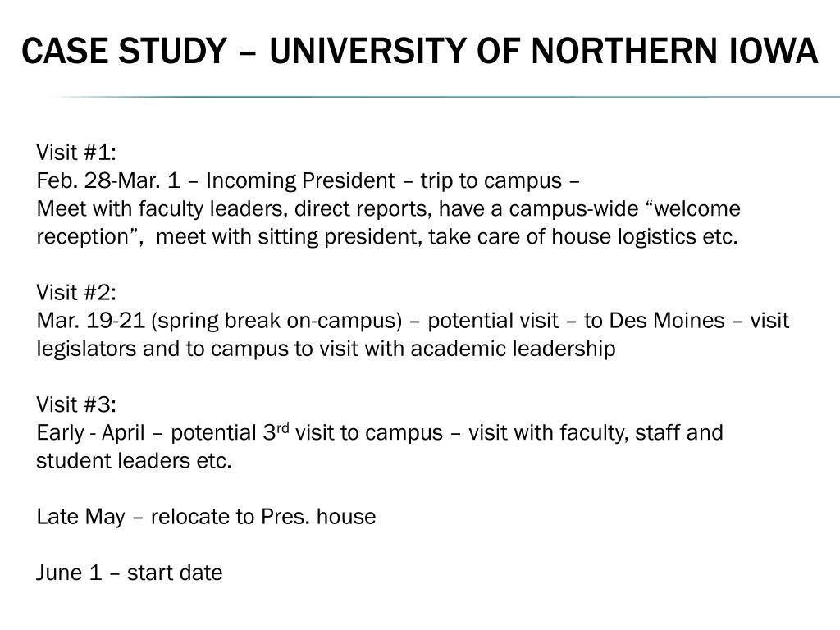Click 'student leaders etc.' line
The image size is (840, 630).
(134, 461)
